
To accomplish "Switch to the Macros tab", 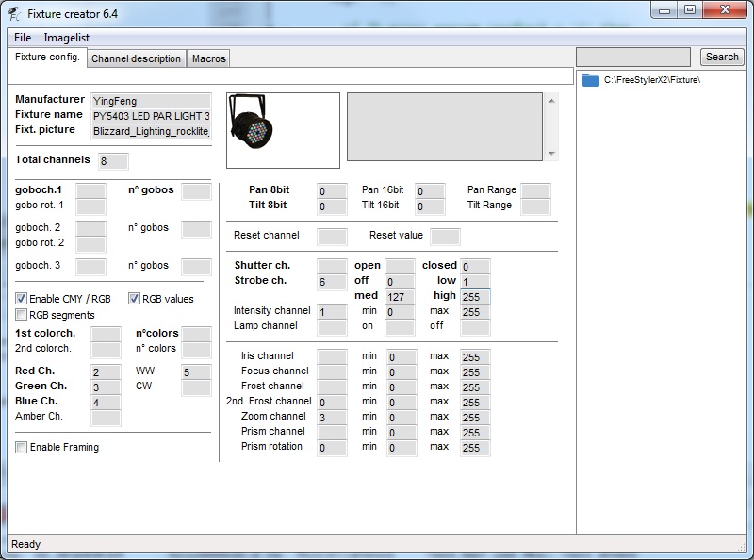I will point(208,58).
